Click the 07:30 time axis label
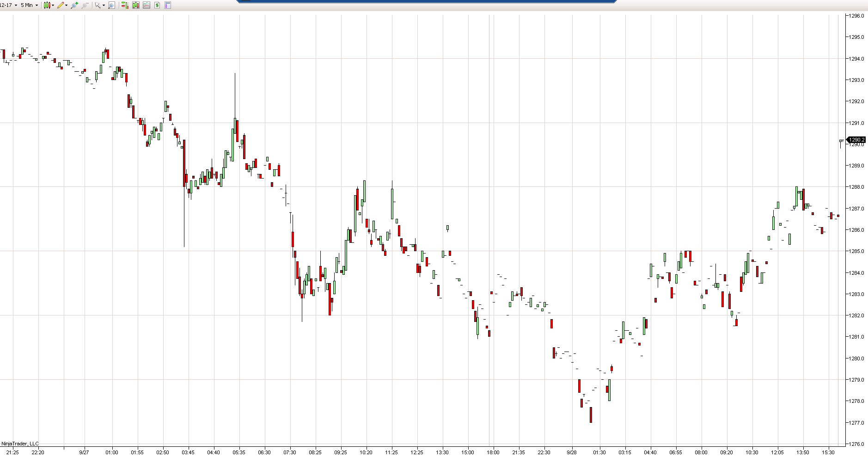The width and height of the screenshot is (868, 457). click(x=290, y=452)
